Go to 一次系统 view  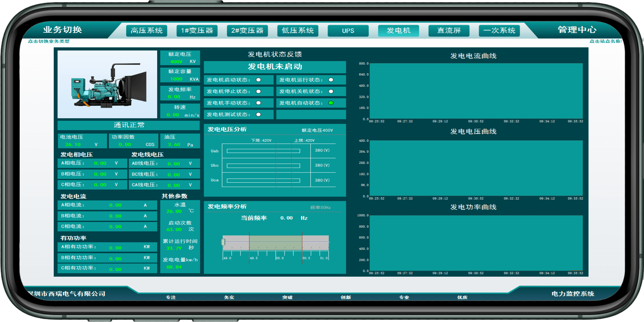(x=499, y=30)
